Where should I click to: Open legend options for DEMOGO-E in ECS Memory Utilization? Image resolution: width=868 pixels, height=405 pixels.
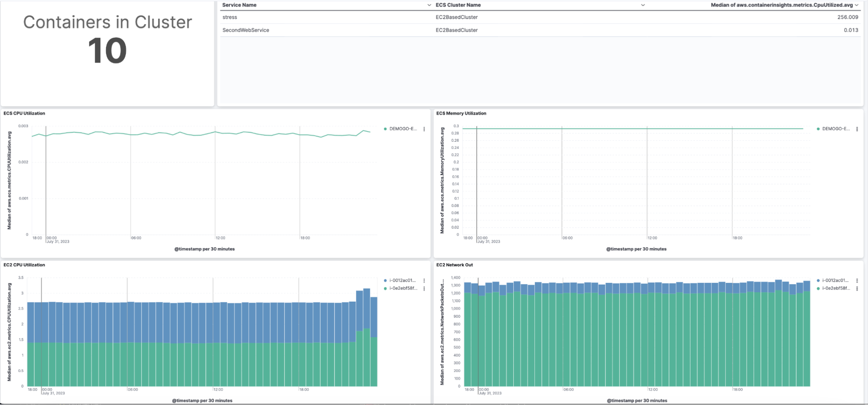857,129
